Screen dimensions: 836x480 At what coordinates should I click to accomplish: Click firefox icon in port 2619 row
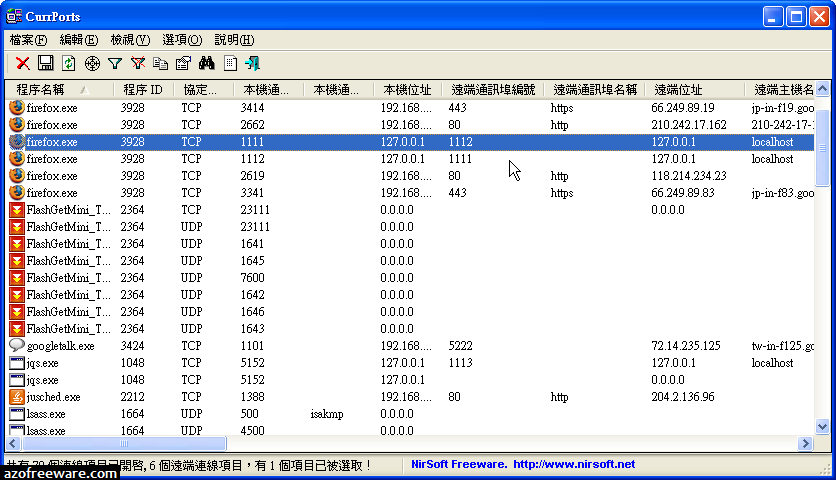17,175
